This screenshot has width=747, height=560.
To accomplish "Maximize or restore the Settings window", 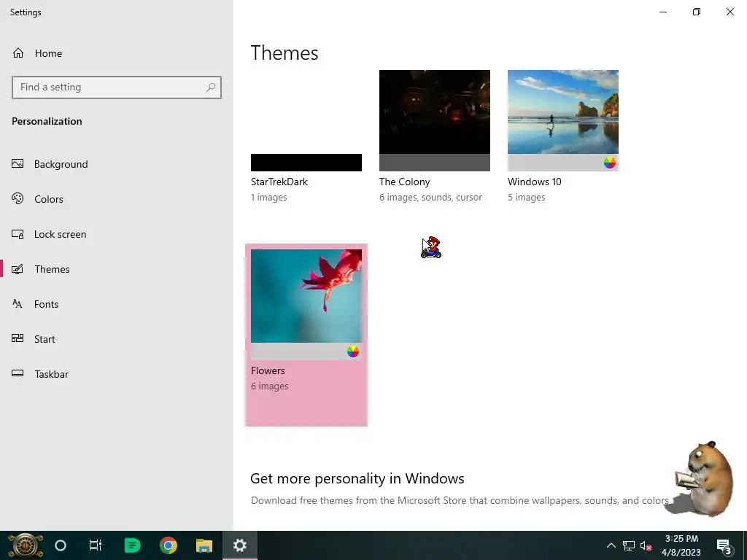I will point(697,12).
